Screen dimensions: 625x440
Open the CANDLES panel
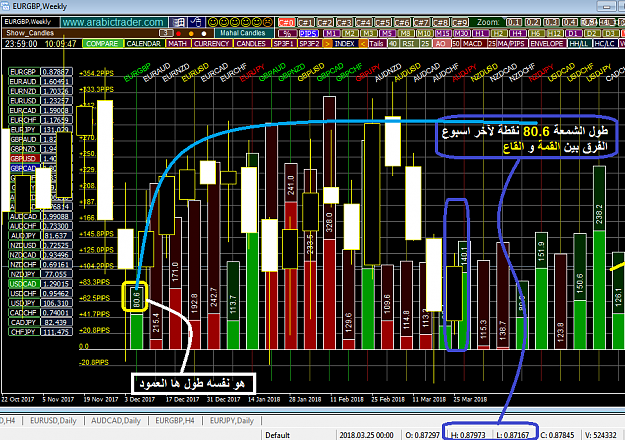(251, 43)
